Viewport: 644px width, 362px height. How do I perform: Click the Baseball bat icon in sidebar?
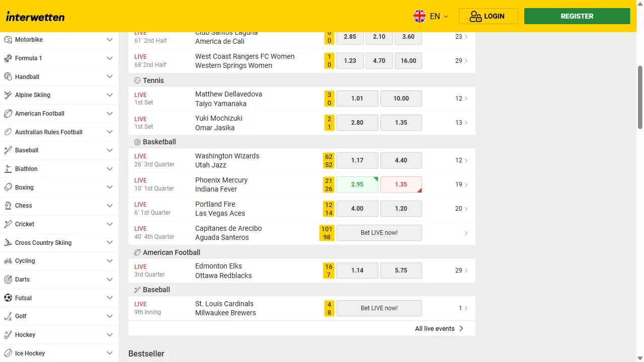pos(8,150)
